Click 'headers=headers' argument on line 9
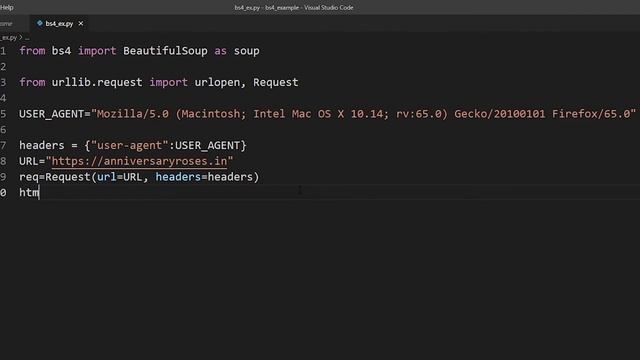 (x=204, y=177)
